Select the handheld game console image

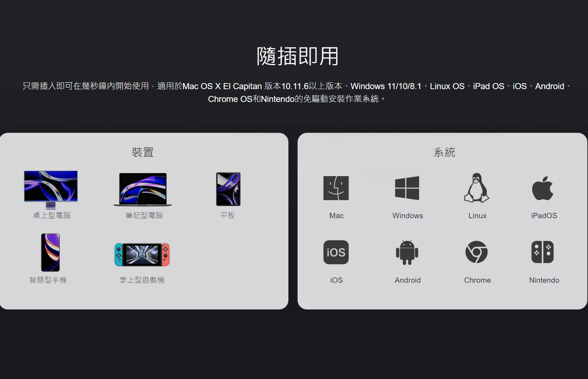click(142, 255)
